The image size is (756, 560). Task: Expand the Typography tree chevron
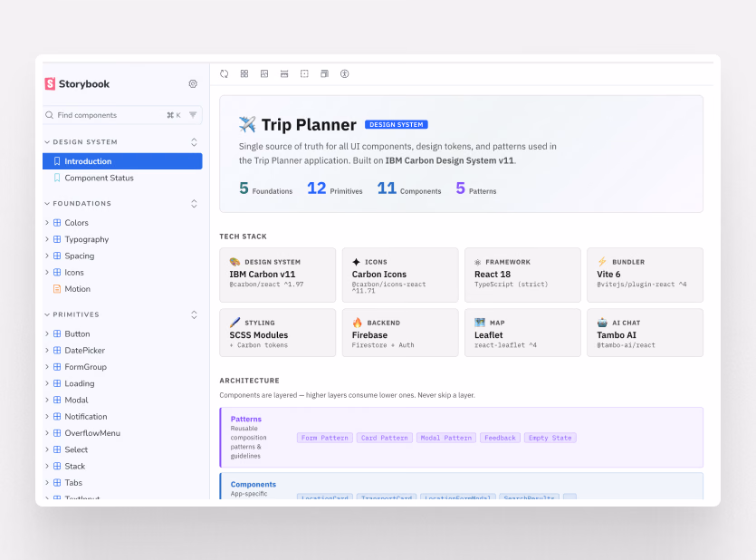click(47, 239)
